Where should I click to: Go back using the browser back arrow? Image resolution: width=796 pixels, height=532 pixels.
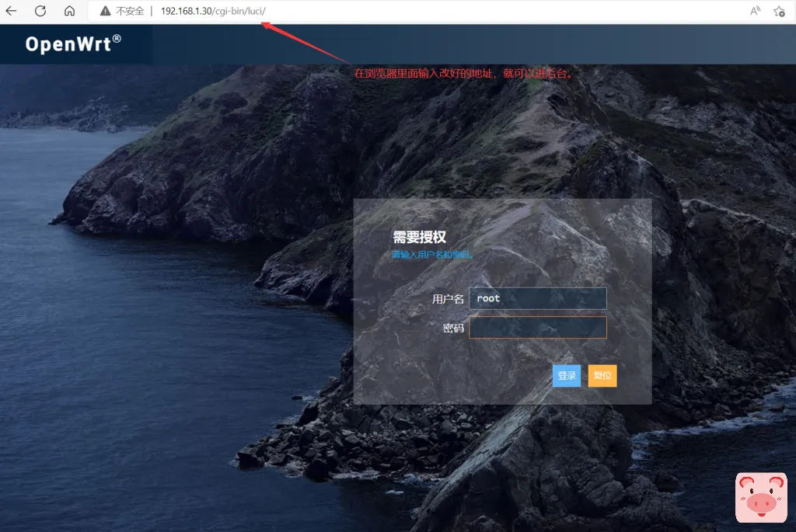click(11, 11)
